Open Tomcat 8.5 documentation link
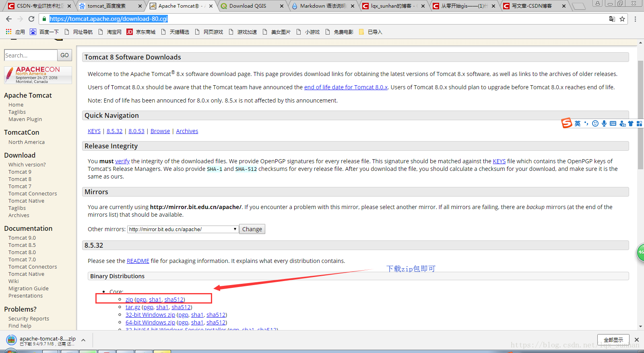This screenshot has height=353, width=644. point(22,245)
